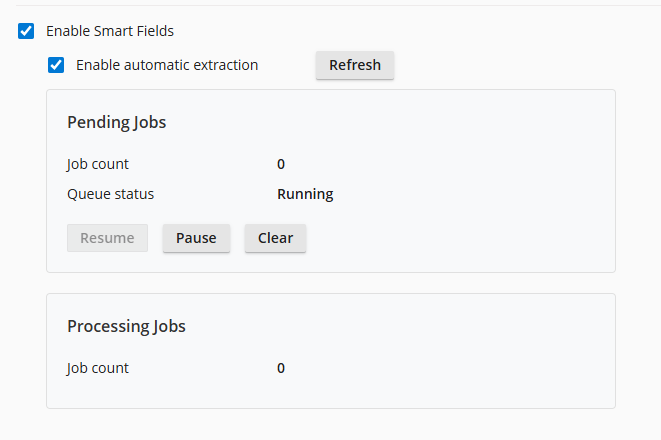661x440 pixels.
Task: Pause the pending jobs queue
Action: [x=196, y=238]
